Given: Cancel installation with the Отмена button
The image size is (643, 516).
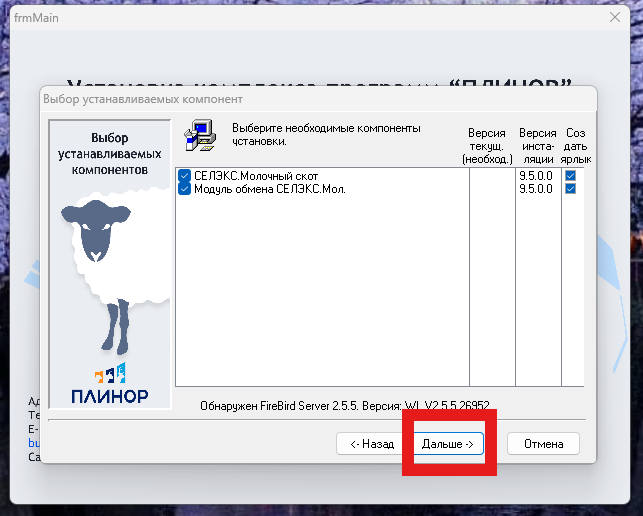Looking at the screenshot, I should coord(543,443).
